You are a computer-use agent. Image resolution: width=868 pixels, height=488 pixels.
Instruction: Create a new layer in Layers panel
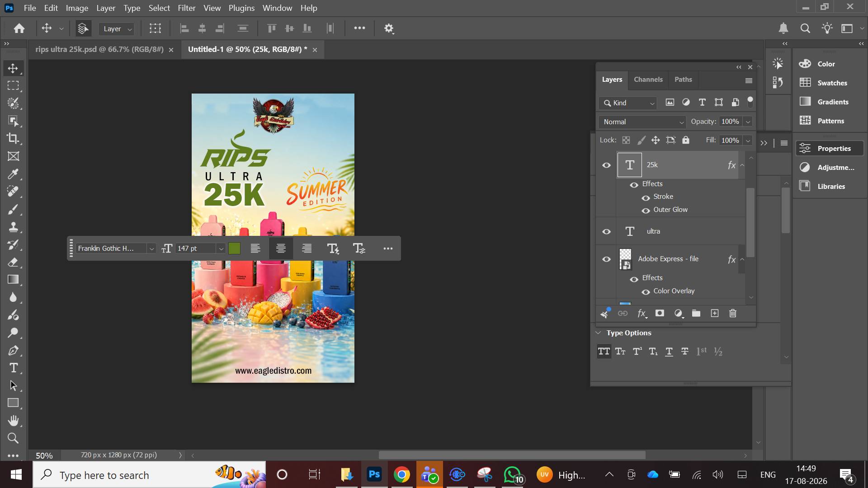pyautogui.click(x=714, y=313)
